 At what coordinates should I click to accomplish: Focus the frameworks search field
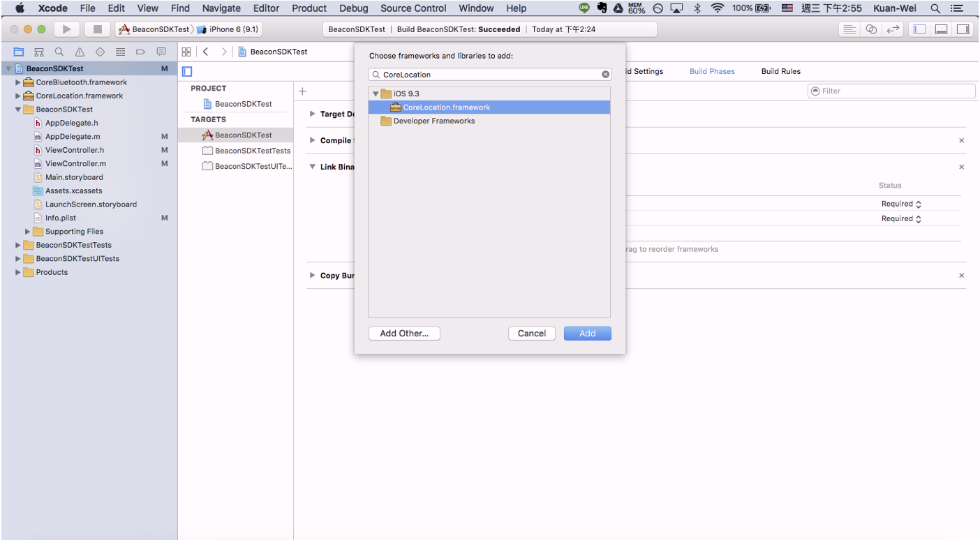point(489,74)
